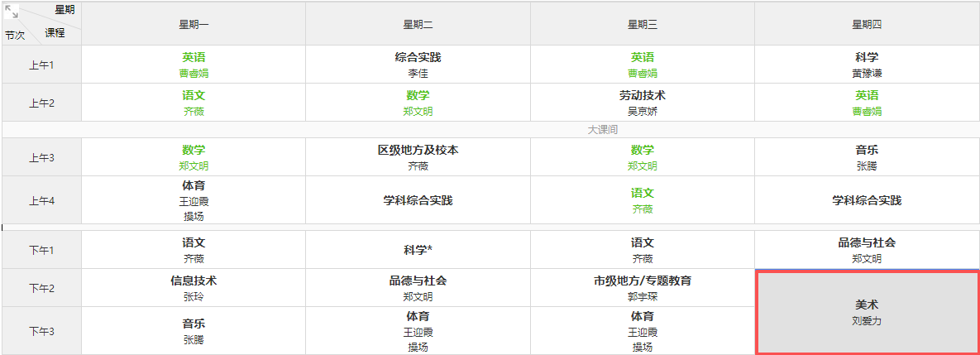This screenshot has width=980, height=355.
Task: Click the 音乐 class on Monday 下午3
Action: pyautogui.click(x=194, y=331)
